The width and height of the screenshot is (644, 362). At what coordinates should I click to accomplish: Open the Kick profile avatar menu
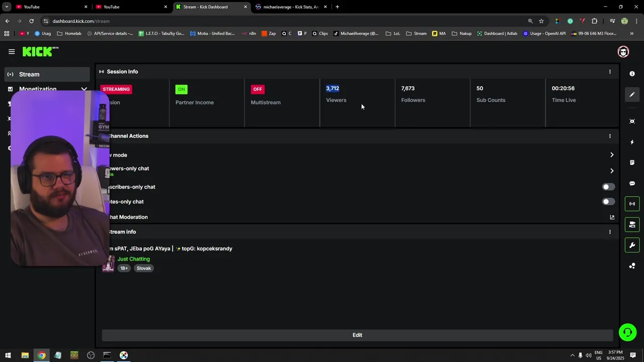[x=623, y=52]
